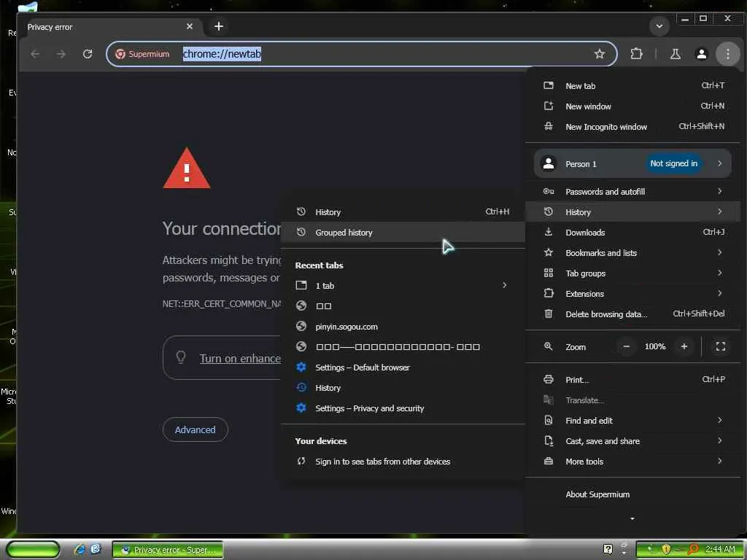Image resolution: width=747 pixels, height=560 pixels.
Task: Choose Print from the menu
Action: tap(633, 380)
